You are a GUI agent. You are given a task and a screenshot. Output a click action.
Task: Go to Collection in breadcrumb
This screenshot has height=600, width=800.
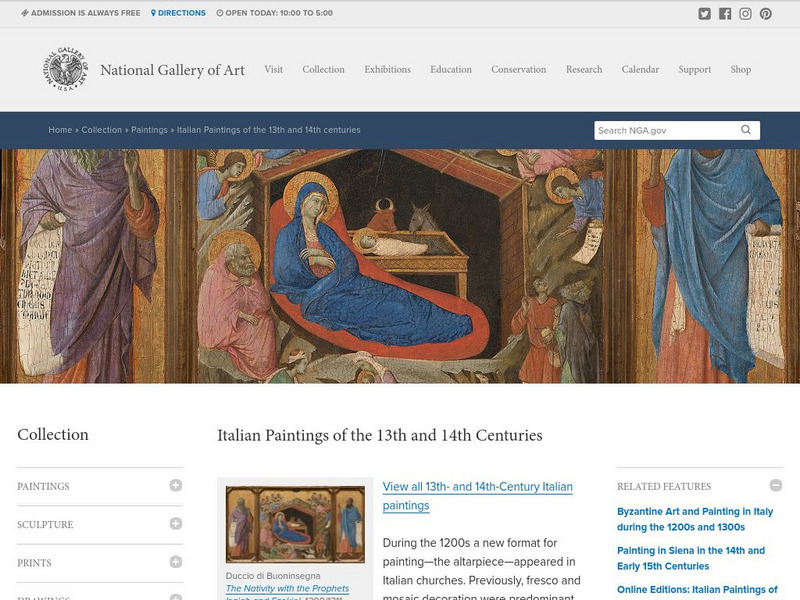click(x=102, y=130)
